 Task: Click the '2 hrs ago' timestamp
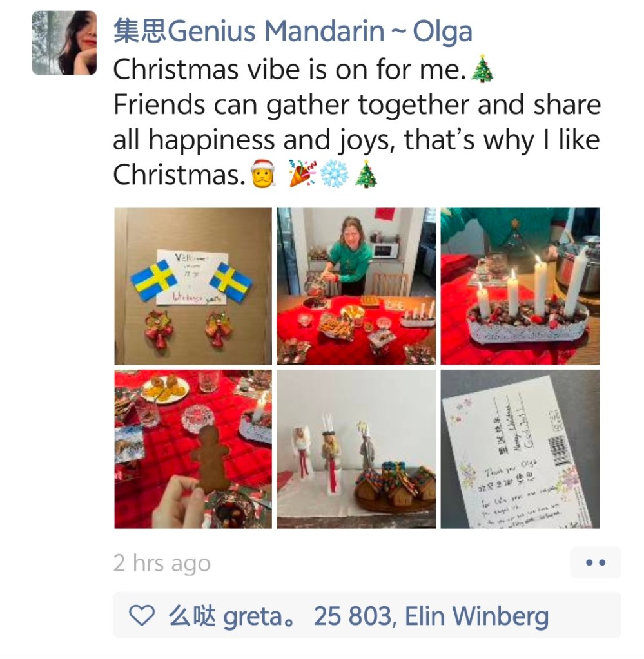click(162, 563)
